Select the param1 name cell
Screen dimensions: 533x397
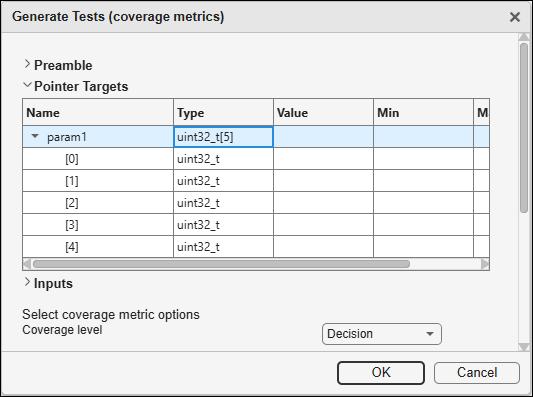pos(98,137)
